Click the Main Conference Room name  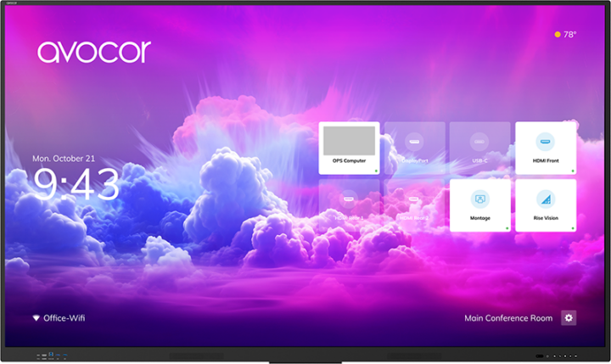(x=507, y=318)
